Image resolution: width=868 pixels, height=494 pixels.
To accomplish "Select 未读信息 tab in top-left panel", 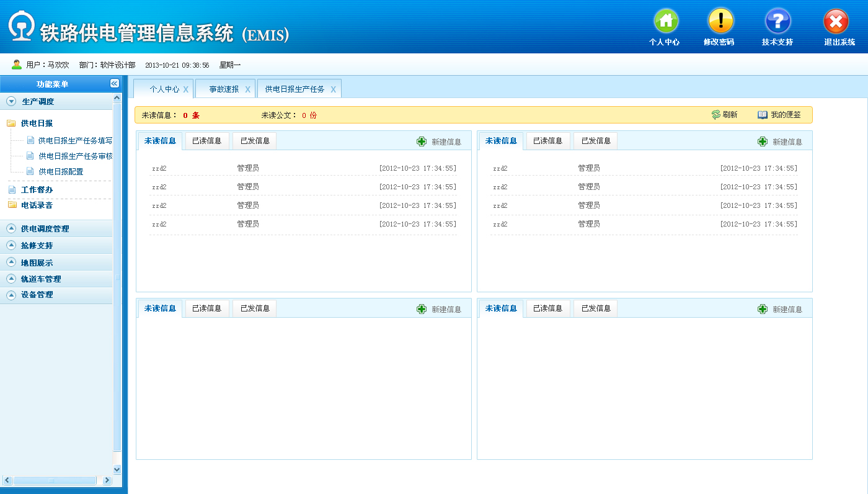I will click(160, 141).
